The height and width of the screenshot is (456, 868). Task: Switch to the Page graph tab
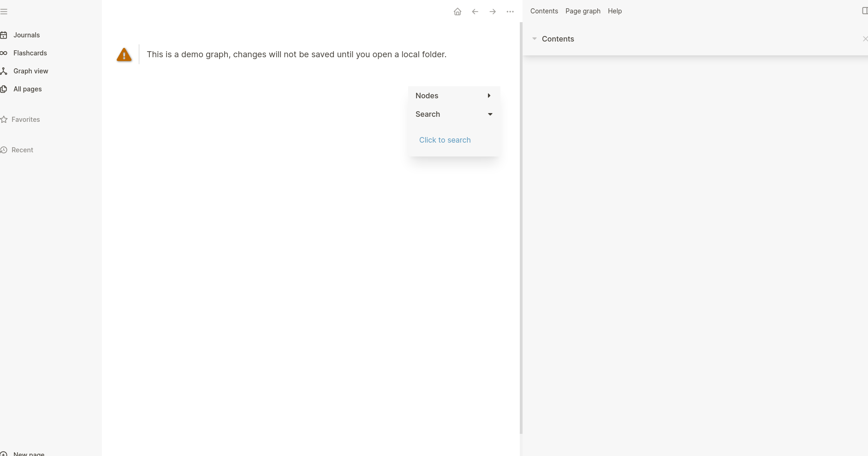(583, 11)
